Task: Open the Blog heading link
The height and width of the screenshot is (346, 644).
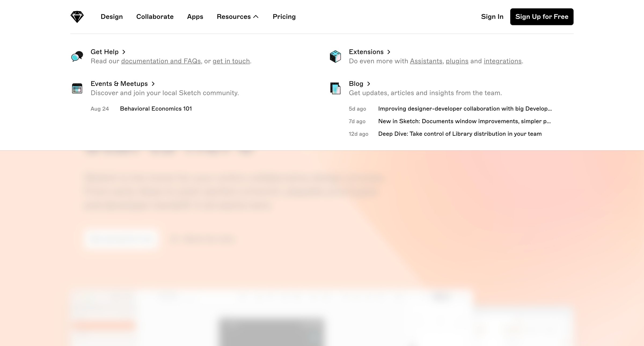Action: point(360,84)
